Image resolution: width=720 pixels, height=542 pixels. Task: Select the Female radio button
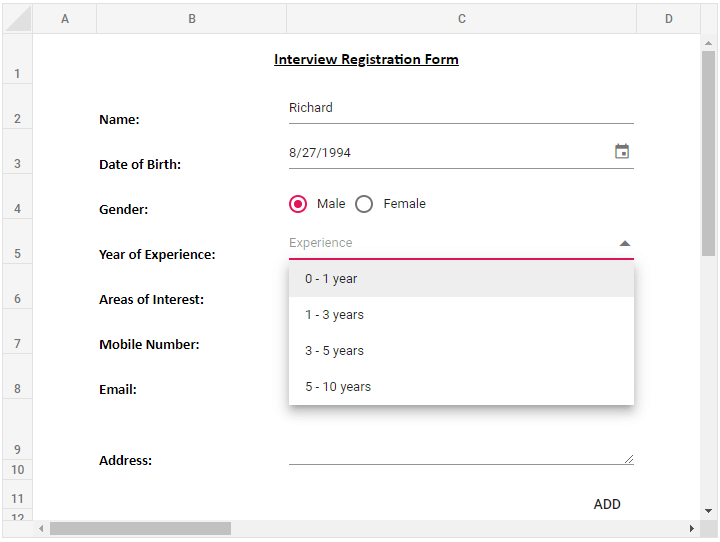[x=364, y=204]
